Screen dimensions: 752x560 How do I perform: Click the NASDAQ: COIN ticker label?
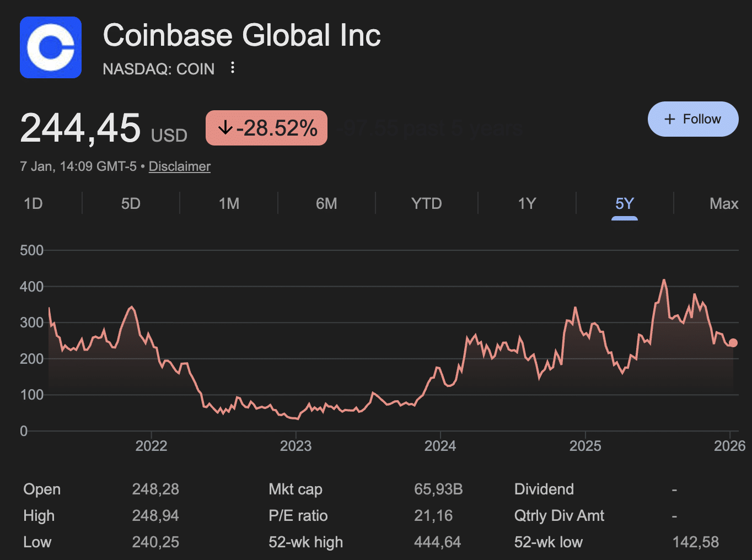(158, 68)
